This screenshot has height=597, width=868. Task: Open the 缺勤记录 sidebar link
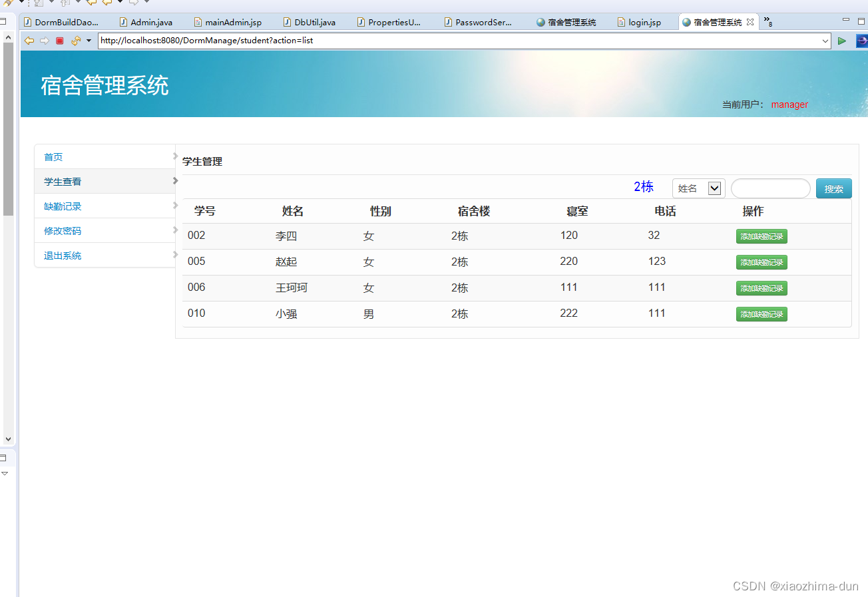(x=63, y=206)
